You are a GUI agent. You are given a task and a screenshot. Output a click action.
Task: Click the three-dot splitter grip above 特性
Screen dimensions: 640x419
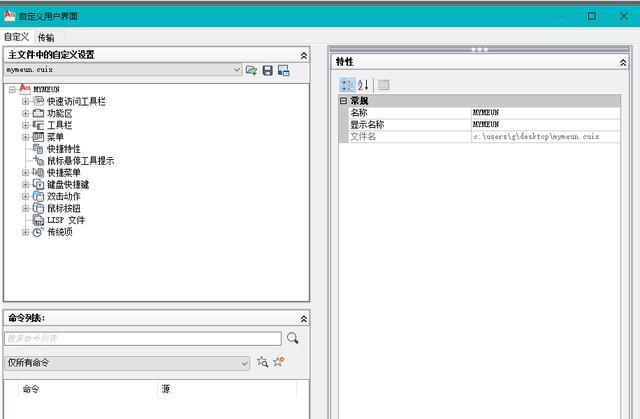pyautogui.click(x=480, y=49)
